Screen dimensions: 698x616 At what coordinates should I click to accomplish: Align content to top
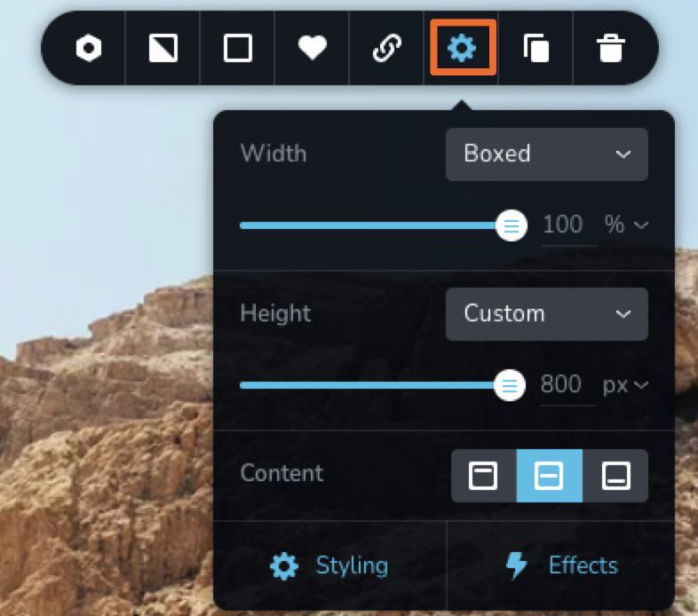(483, 476)
